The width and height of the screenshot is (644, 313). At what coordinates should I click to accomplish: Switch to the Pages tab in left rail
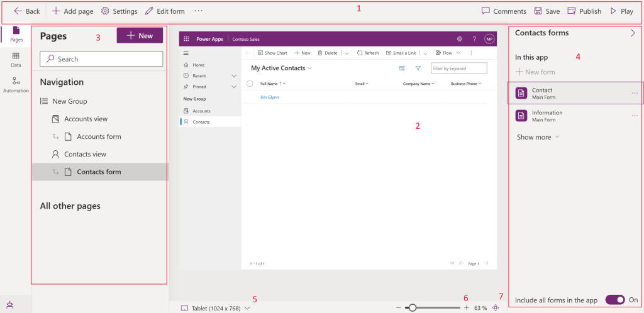pyautogui.click(x=16, y=34)
